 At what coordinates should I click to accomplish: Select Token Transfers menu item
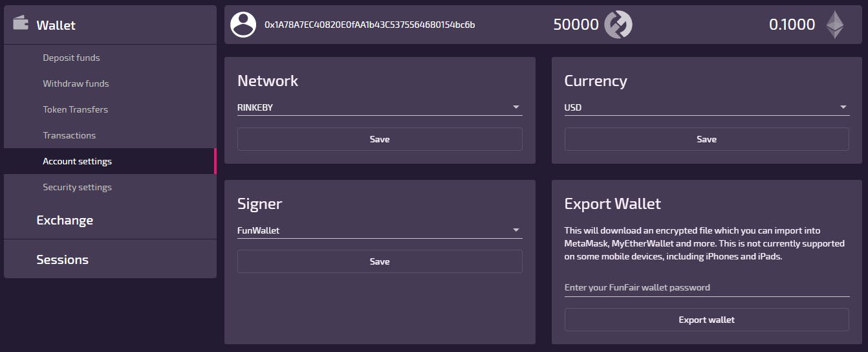pos(75,109)
